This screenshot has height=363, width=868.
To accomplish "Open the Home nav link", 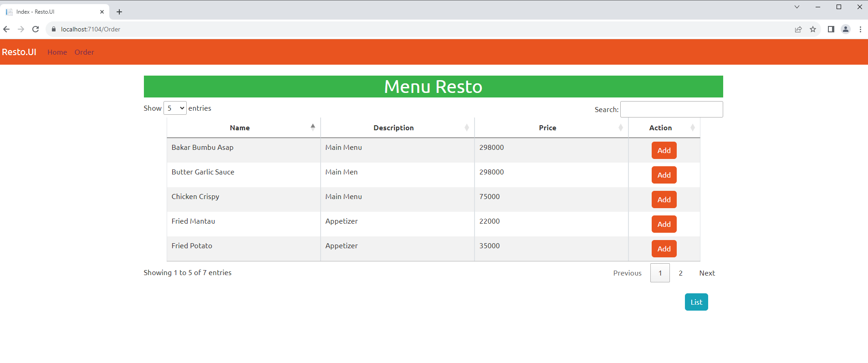I will click(57, 52).
